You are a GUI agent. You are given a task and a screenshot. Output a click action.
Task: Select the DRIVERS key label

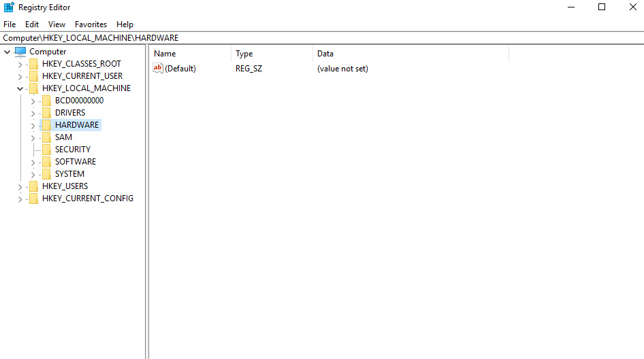70,113
